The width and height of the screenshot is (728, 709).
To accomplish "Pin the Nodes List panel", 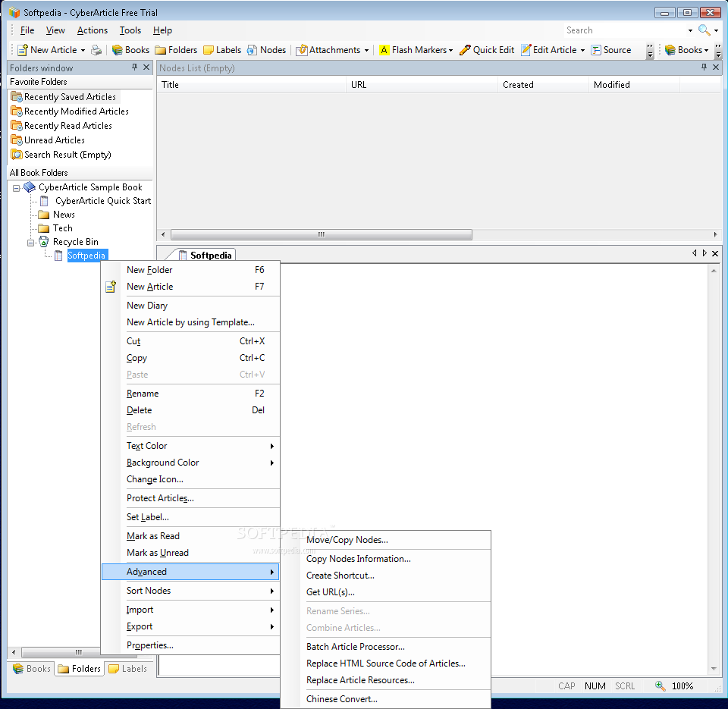I will (704, 67).
